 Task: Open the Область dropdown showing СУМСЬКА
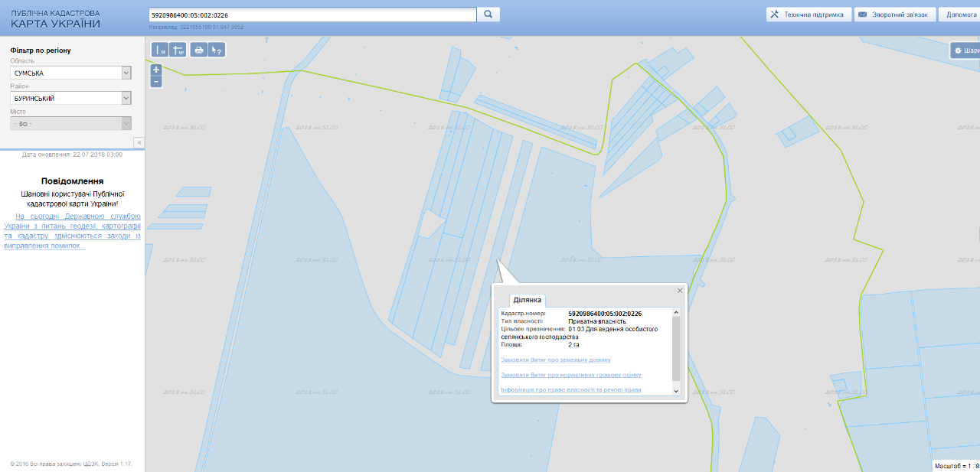tap(70, 73)
